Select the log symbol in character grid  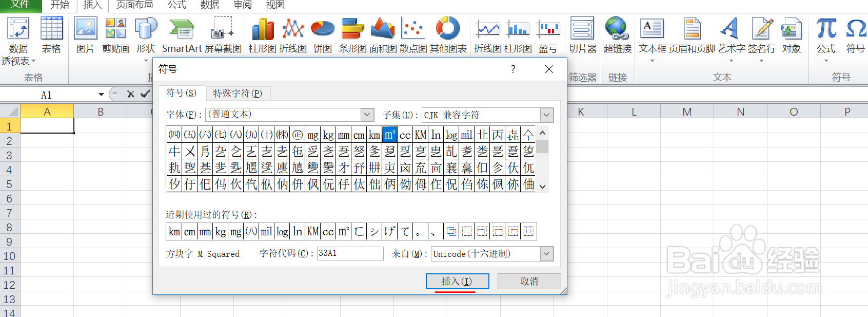[x=451, y=135]
